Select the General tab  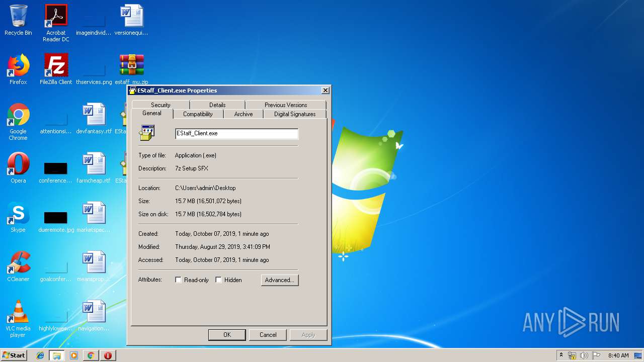[x=152, y=114]
